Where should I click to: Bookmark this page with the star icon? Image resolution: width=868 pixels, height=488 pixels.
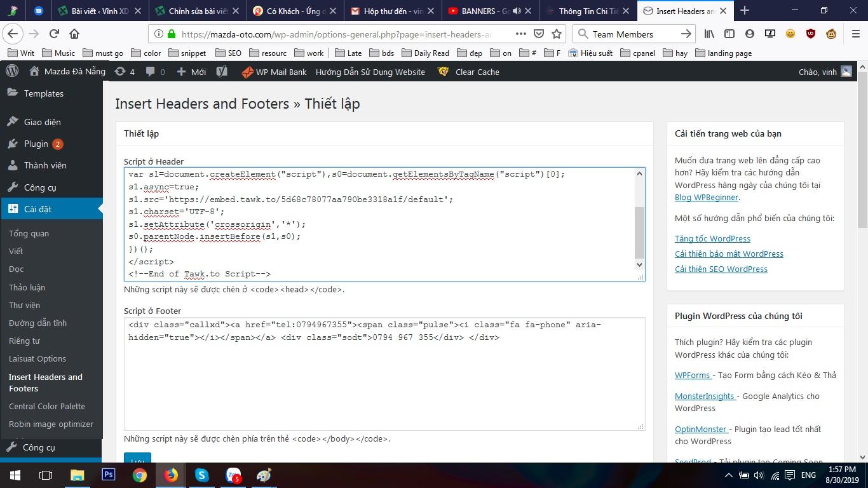(557, 34)
